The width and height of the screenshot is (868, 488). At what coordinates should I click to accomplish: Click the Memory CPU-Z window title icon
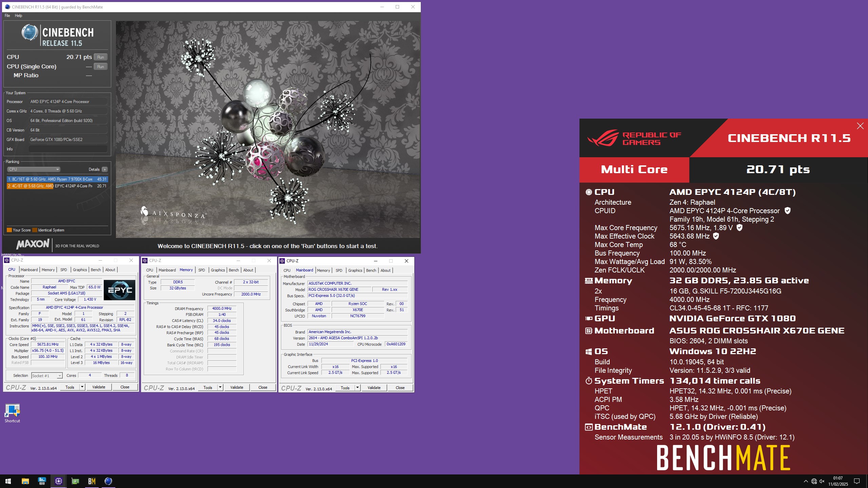(x=145, y=261)
